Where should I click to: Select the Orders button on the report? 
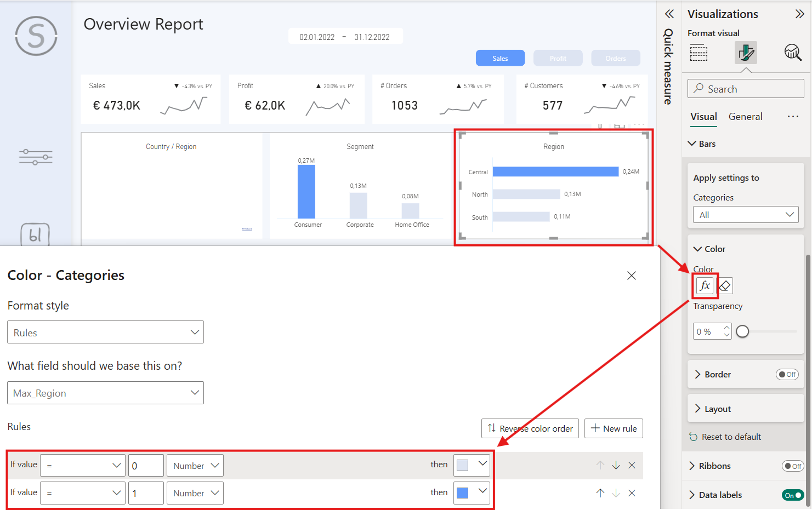(x=616, y=58)
